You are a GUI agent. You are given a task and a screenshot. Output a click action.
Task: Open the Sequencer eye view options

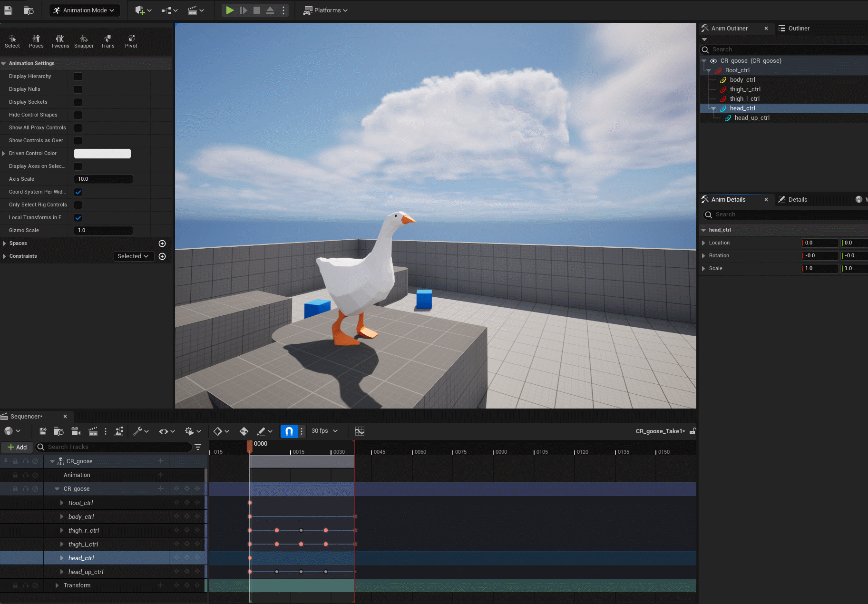(x=167, y=431)
